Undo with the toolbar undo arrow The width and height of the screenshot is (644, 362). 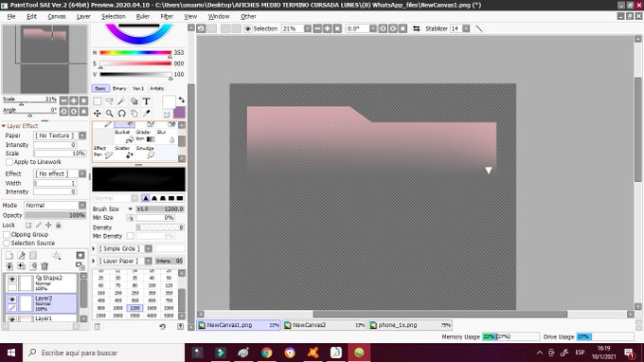click(201, 28)
